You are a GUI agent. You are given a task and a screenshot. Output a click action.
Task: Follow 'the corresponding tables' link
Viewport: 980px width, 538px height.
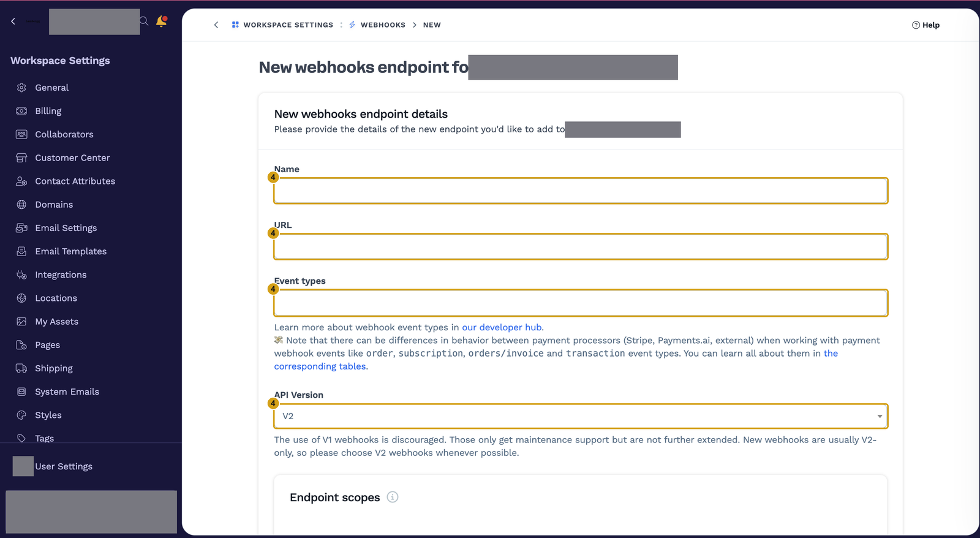click(556, 360)
